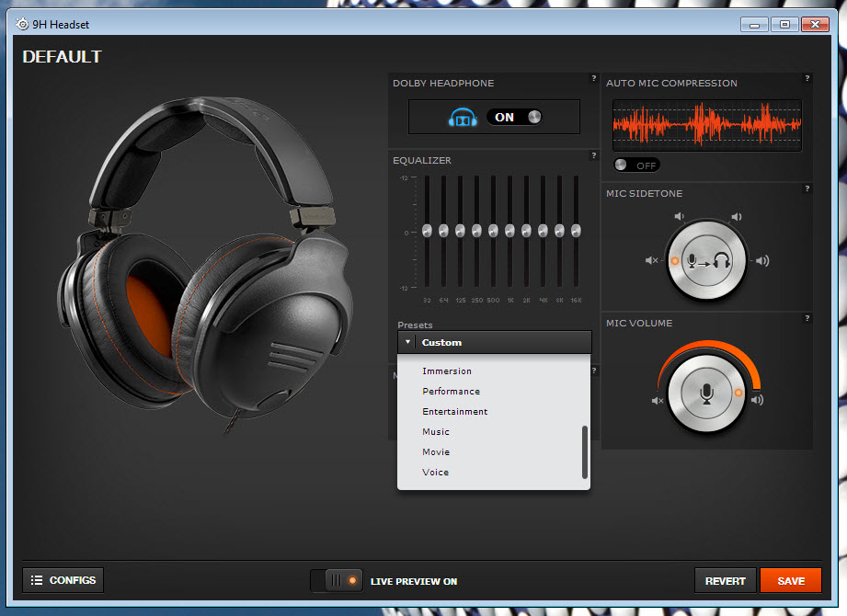Click the sidetone low volume icon

point(679,216)
